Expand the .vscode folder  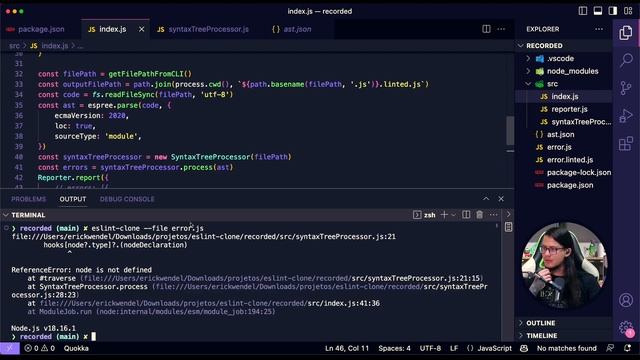click(563, 58)
